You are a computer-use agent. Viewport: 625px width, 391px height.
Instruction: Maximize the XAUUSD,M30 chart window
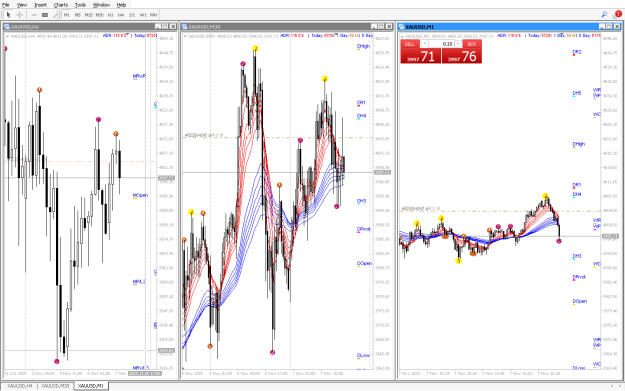point(381,26)
